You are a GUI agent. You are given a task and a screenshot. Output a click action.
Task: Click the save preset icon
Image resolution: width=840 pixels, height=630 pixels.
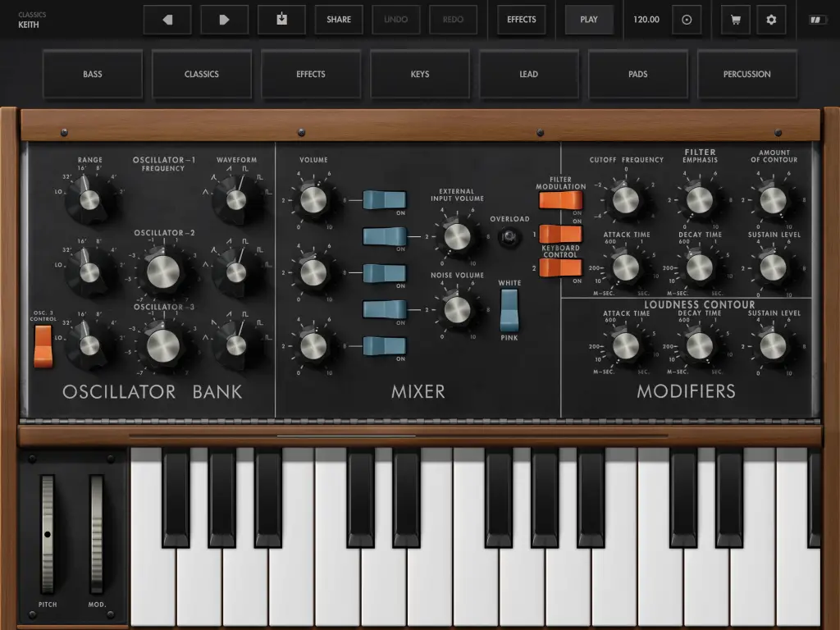point(281,20)
